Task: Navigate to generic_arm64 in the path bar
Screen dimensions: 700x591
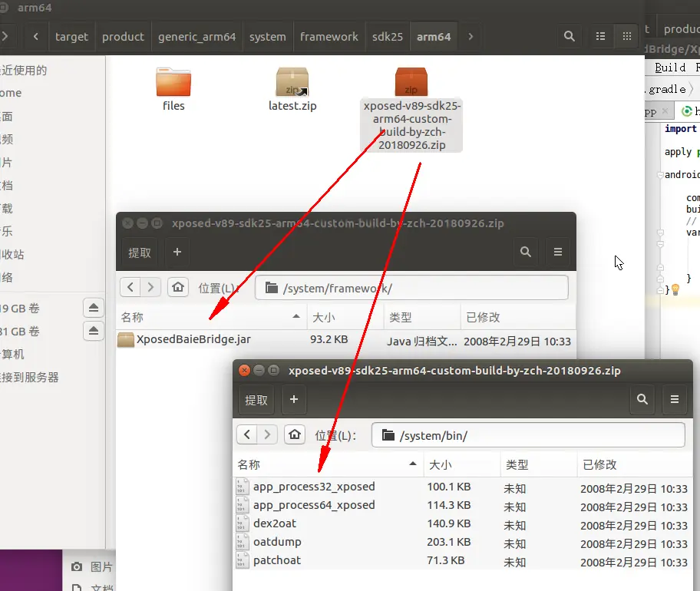Action: click(x=196, y=37)
